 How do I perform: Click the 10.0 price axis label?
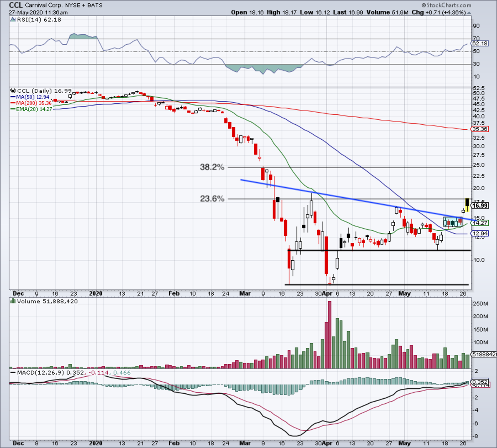478,260
